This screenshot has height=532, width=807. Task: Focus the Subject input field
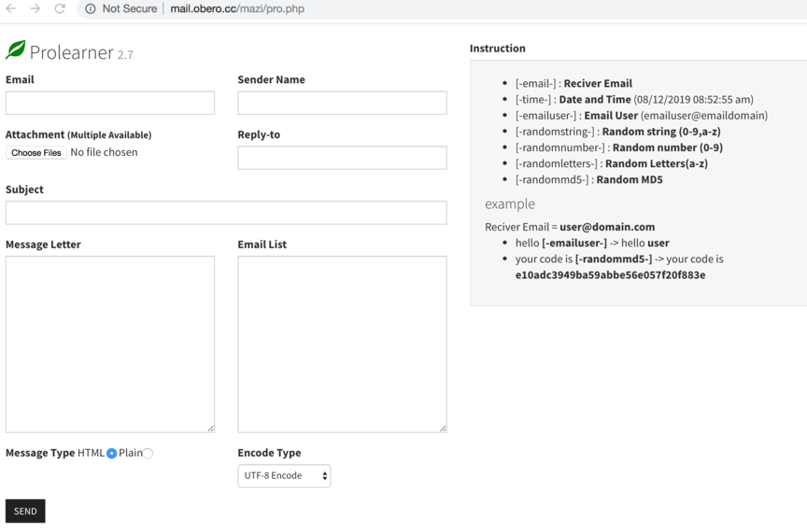226,213
